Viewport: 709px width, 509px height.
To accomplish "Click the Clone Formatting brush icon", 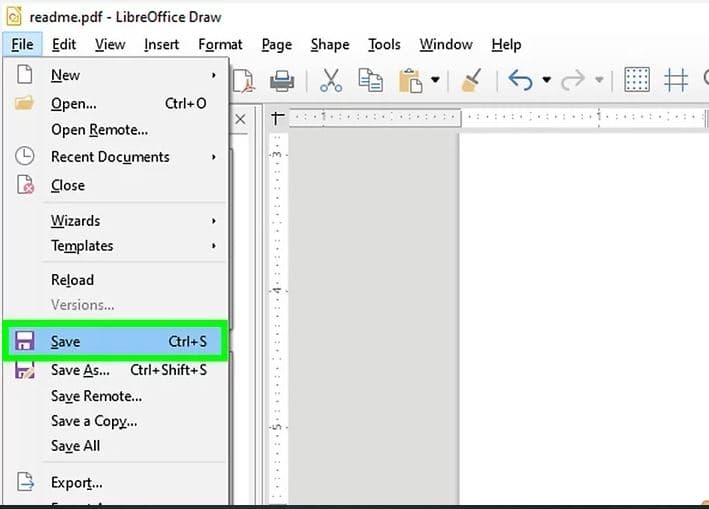I will click(471, 80).
